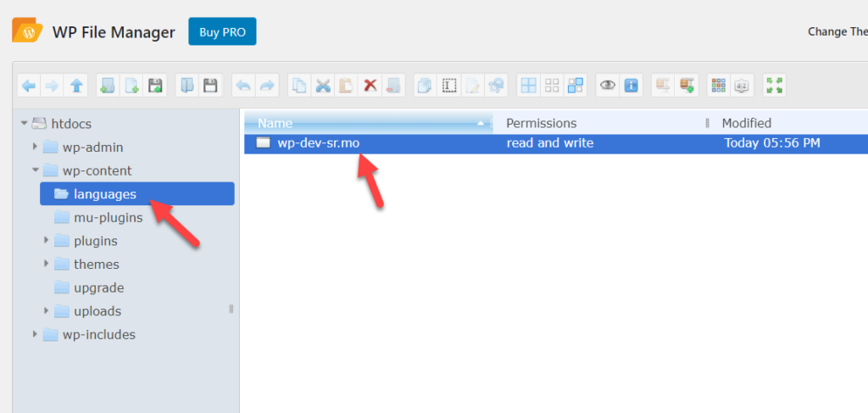Open the wp-includes folder
The width and height of the screenshot is (868, 413).
[98, 334]
